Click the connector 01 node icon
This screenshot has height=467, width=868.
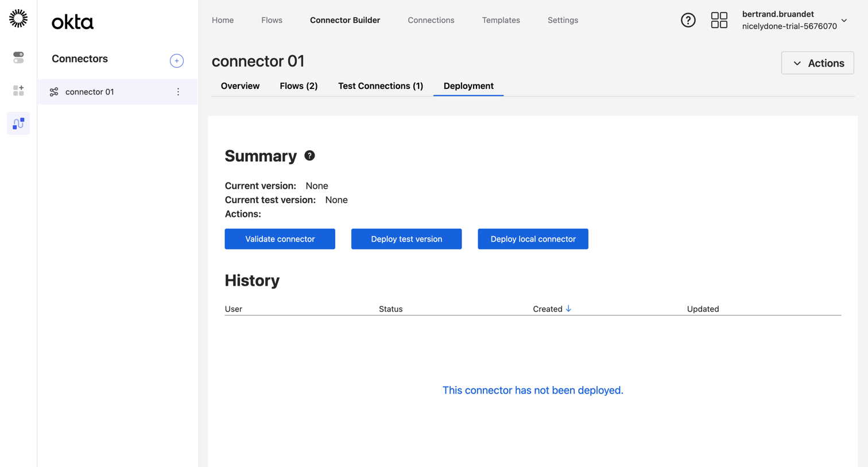[x=54, y=92]
